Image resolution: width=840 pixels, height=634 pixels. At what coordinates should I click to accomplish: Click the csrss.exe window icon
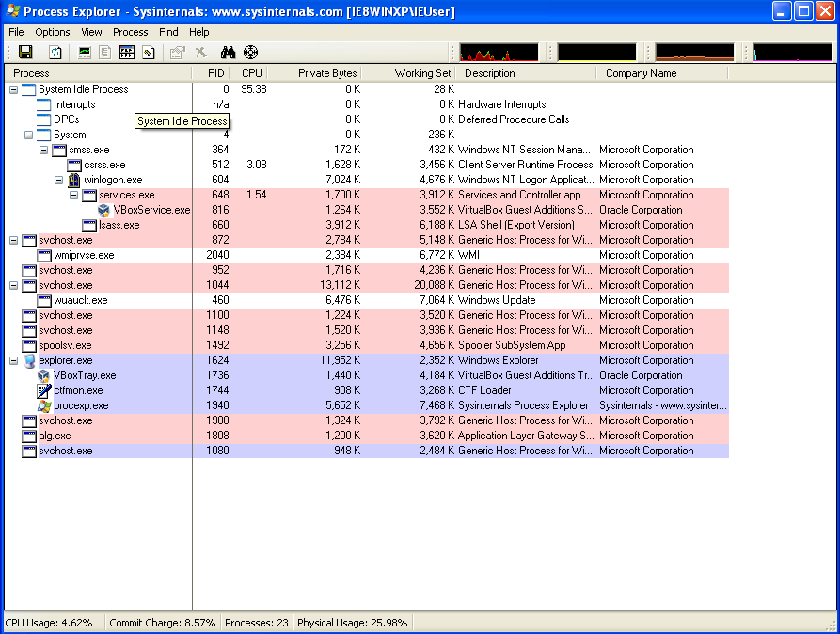(74, 165)
